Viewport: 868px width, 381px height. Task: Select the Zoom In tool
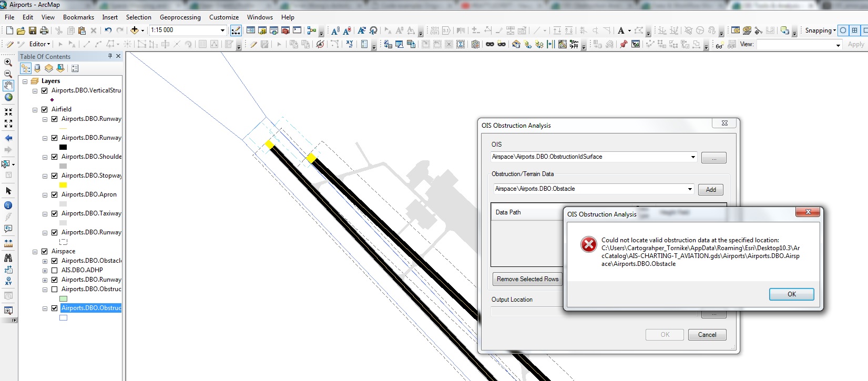(8, 62)
